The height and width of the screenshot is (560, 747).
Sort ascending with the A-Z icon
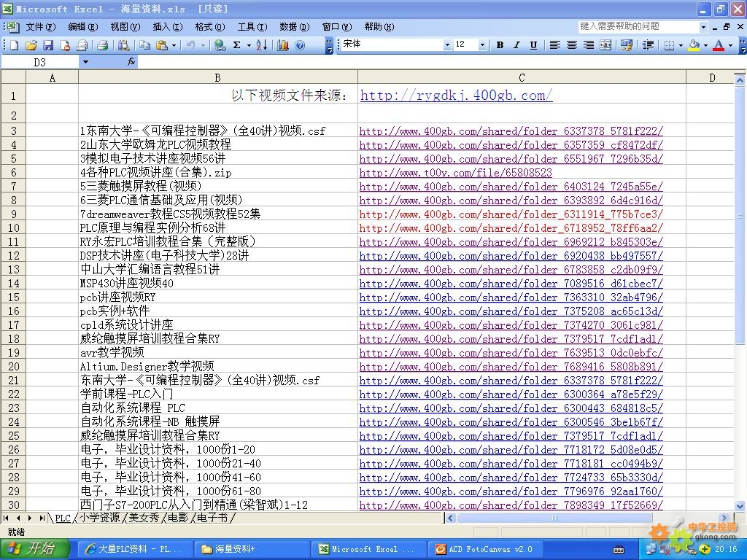262,45
